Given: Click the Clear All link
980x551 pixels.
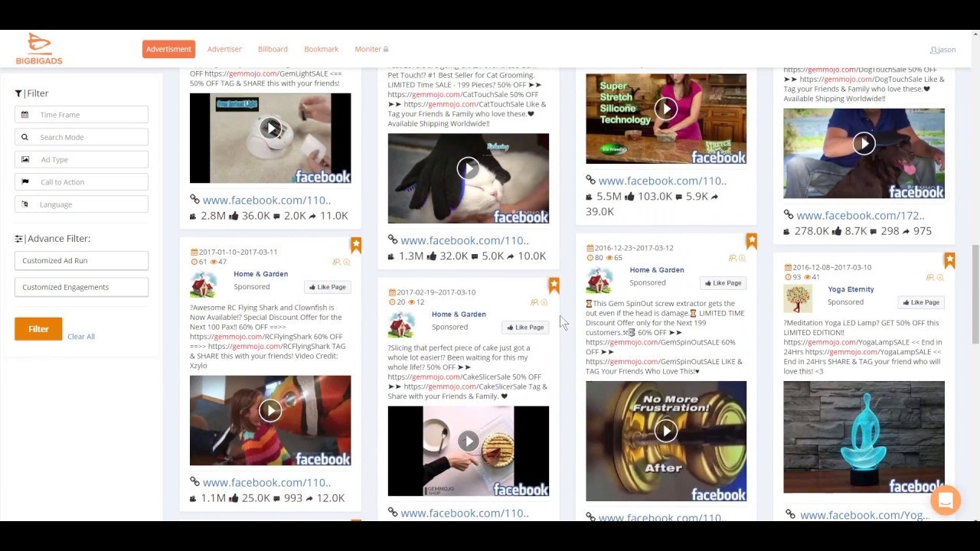Looking at the screenshot, I should coord(81,337).
